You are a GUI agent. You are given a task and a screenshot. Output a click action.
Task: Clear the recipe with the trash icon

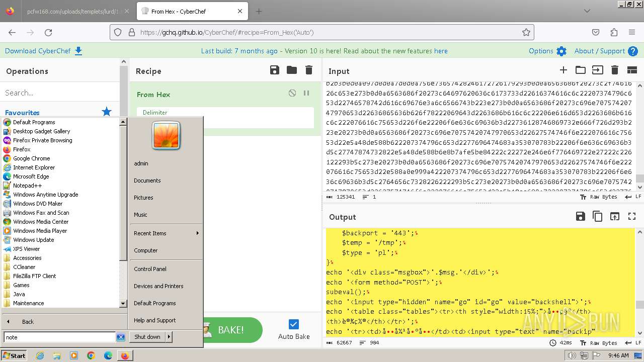(x=309, y=70)
